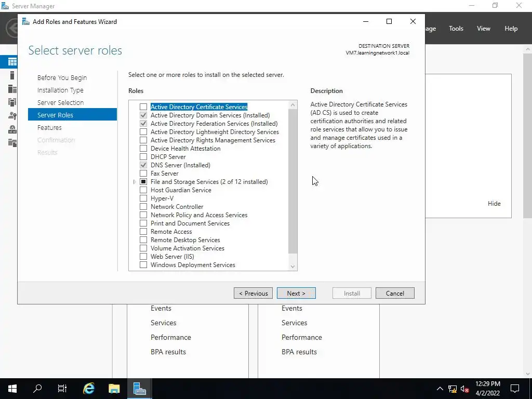
Task: Enable the Hyper-V role checkbox
Action: (143, 198)
